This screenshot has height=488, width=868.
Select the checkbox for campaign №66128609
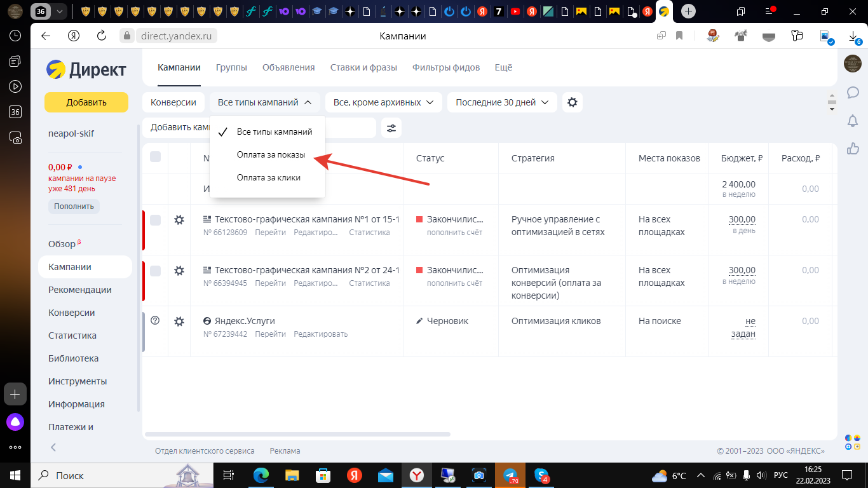(x=154, y=220)
